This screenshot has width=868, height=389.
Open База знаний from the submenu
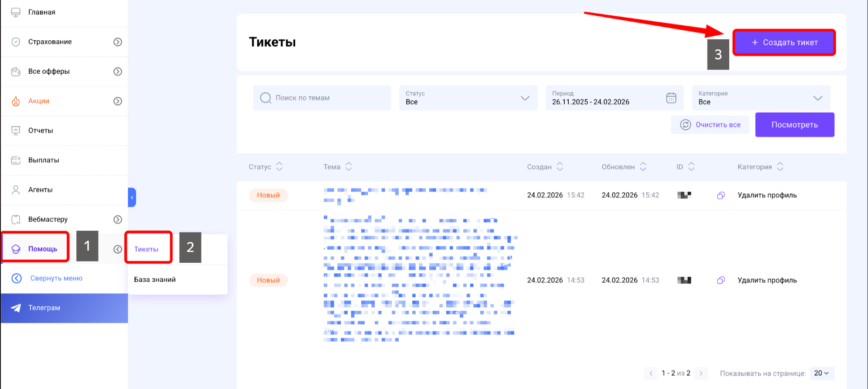click(x=155, y=280)
